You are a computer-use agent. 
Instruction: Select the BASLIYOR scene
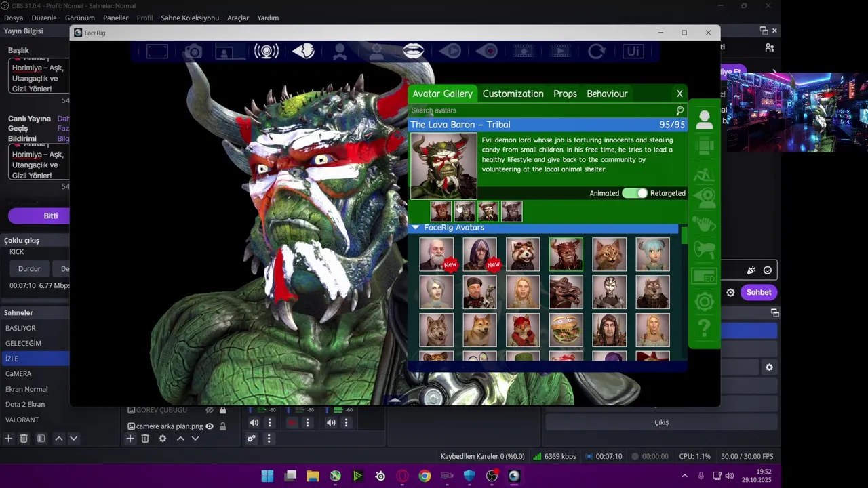[35, 328]
